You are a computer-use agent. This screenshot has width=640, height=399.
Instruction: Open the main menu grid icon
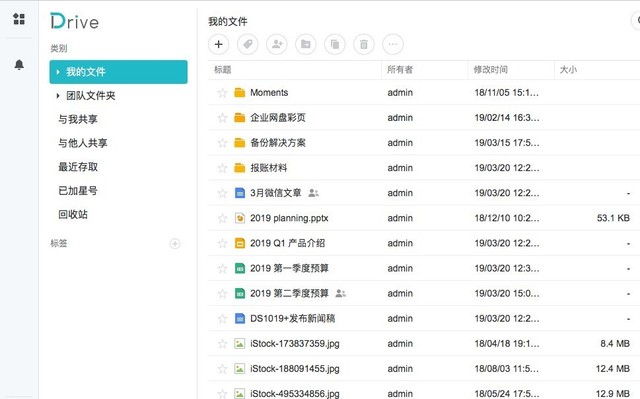19,19
